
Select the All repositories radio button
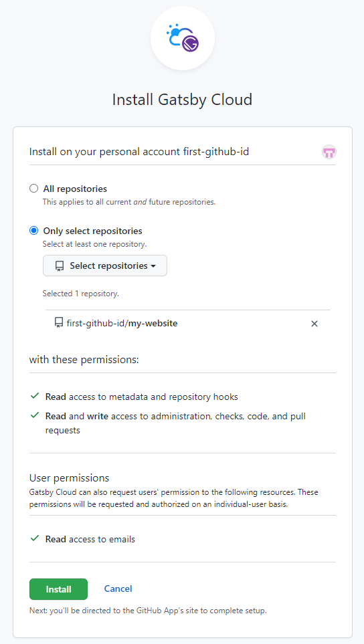point(33,189)
